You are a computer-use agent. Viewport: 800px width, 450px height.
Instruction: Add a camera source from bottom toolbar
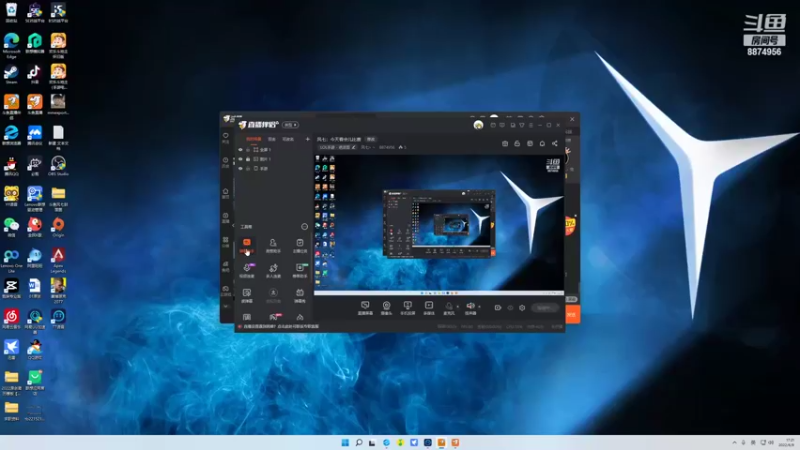[386, 307]
